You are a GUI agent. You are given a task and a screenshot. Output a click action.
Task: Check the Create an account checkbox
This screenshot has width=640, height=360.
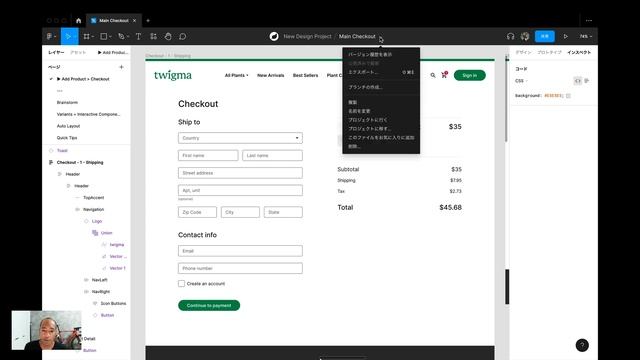coord(181,283)
